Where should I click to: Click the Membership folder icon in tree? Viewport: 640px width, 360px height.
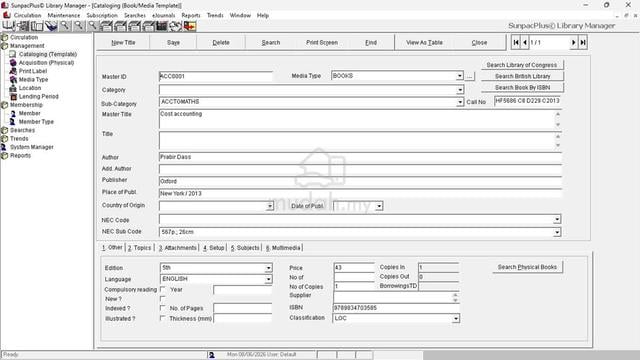(4, 105)
